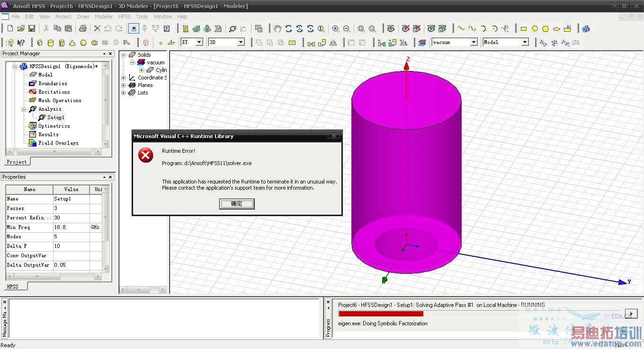Viewport: 644px width, 349px height.
Task: Click the Zoom In magnifier icon
Action: (x=335, y=29)
